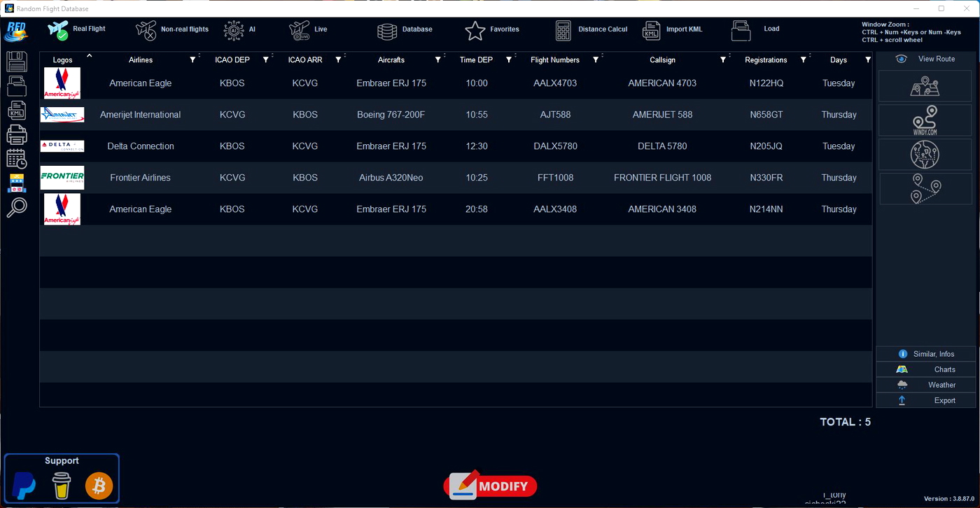980x508 pixels.
Task: Open Airlines column filter dropdown
Action: click(192, 60)
